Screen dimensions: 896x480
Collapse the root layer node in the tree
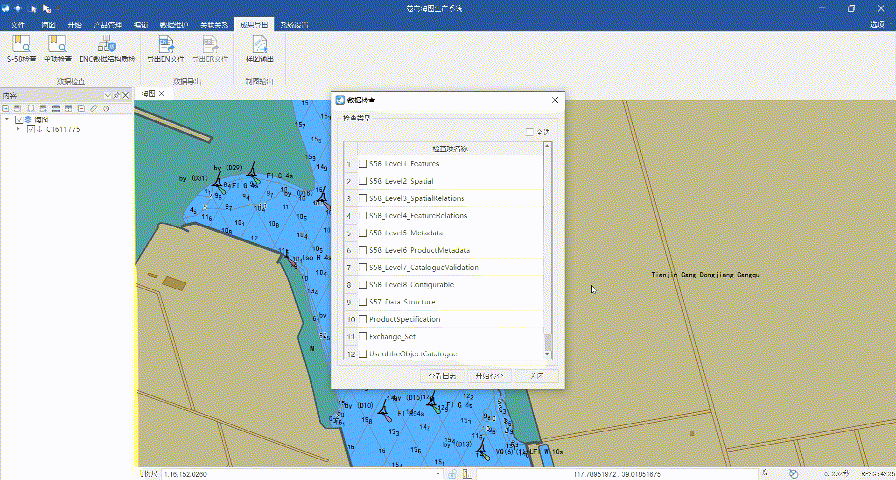tap(6, 119)
